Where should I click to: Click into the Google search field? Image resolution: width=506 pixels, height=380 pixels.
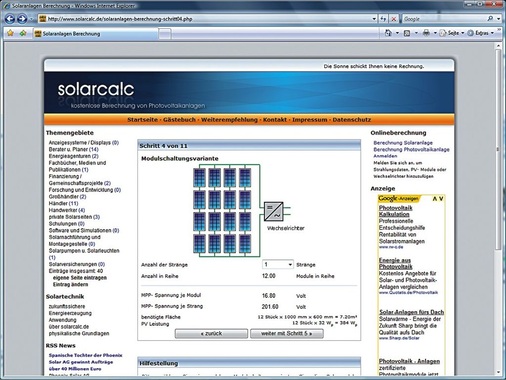coord(444,19)
